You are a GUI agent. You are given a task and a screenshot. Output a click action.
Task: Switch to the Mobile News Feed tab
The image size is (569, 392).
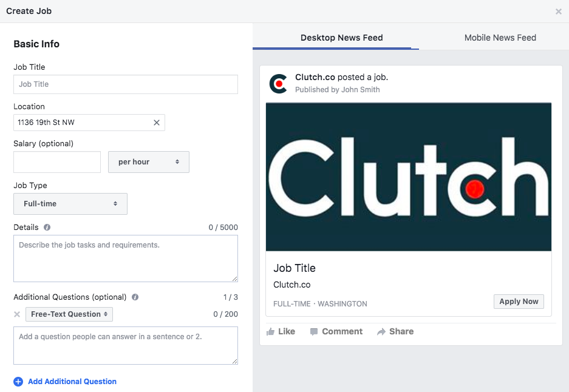[x=500, y=38]
